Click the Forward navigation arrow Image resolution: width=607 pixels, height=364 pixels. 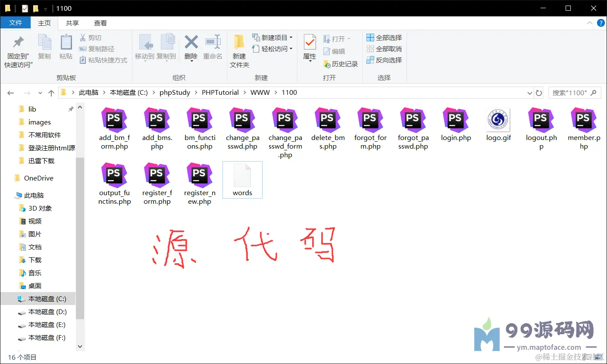tap(27, 93)
